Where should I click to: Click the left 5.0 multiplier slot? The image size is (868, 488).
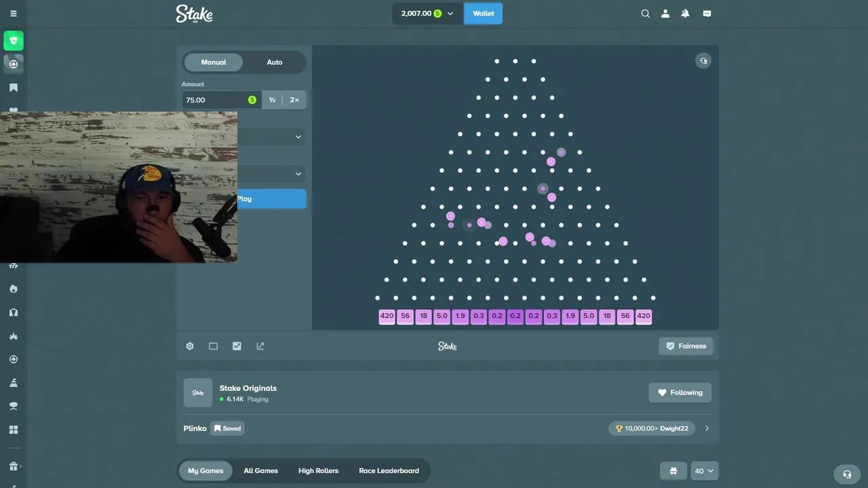(442, 316)
